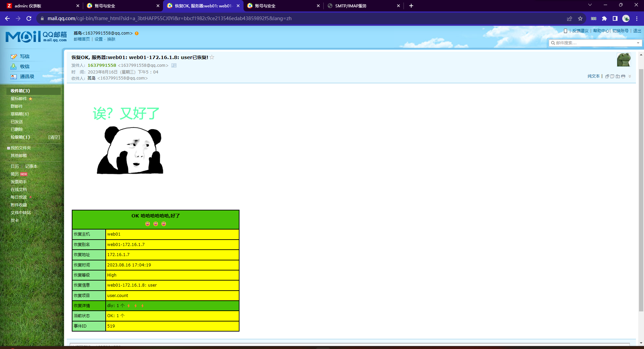The width and height of the screenshot is (644, 349).
Task: Click 切换账号 link
Action: [621, 31]
